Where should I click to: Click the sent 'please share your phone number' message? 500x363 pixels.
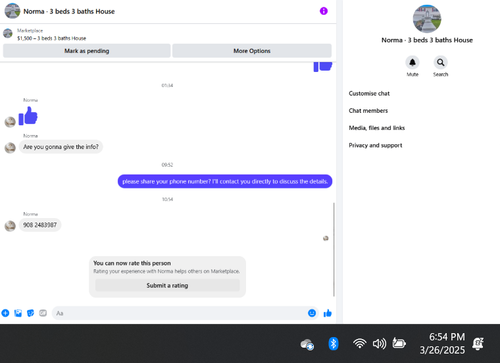coord(225,181)
